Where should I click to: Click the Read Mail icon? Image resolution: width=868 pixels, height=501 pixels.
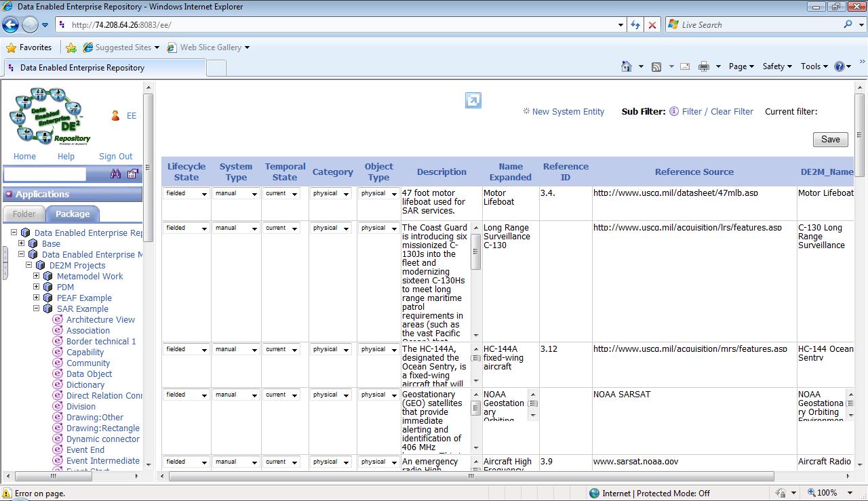tap(685, 66)
